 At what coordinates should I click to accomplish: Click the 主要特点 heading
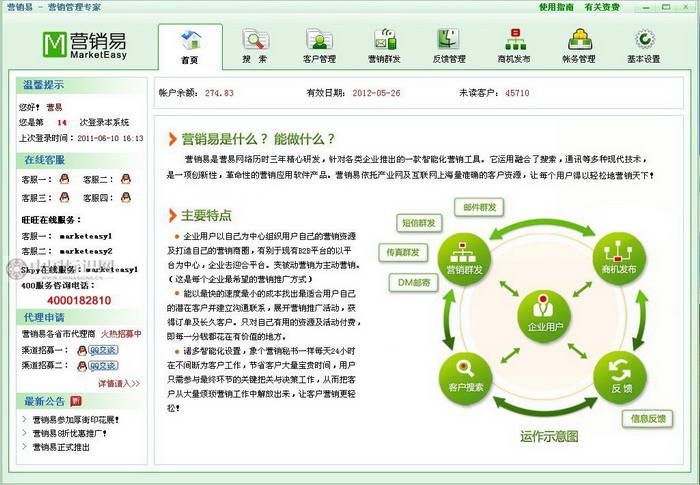(x=206, y=215)
